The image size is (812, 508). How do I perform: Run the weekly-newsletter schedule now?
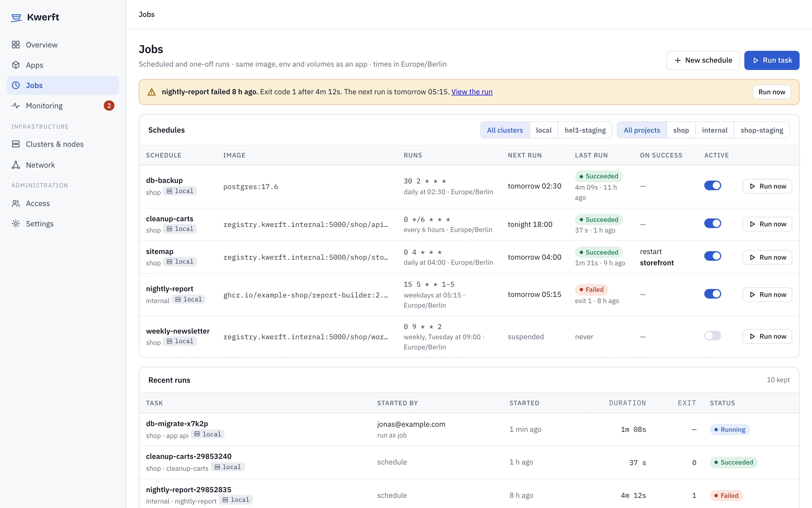point(767,336)
